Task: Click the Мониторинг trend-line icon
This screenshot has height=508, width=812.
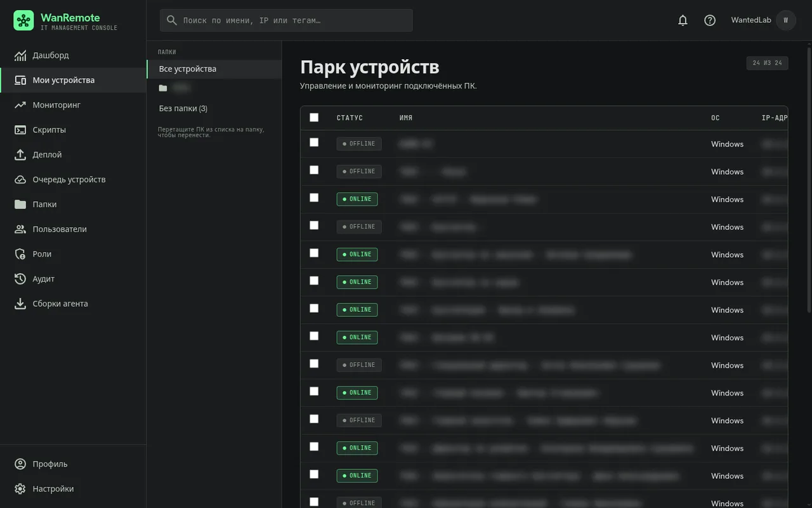Action: click(x=20, y=105)
